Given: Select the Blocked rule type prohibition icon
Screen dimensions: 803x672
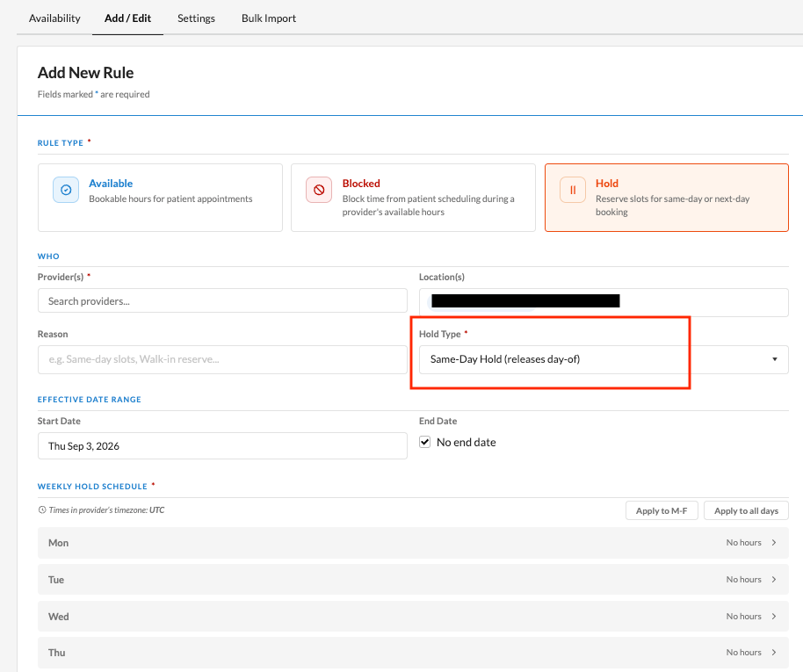Looking at the screenshot, I should point(319,190).
